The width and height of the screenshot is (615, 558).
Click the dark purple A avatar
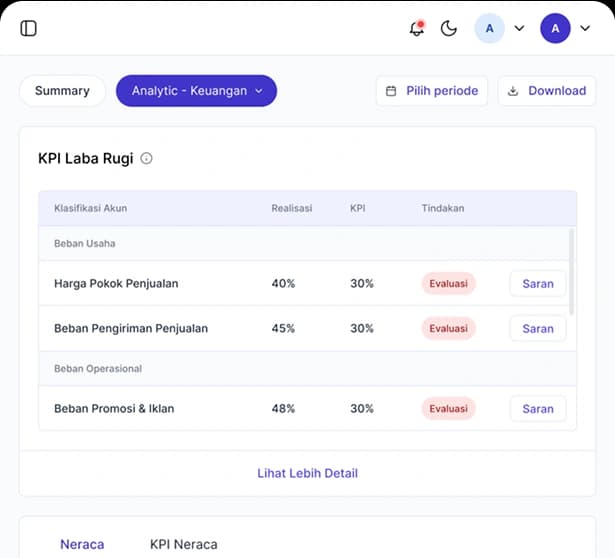pyautogui.click(x=555, y=28)
